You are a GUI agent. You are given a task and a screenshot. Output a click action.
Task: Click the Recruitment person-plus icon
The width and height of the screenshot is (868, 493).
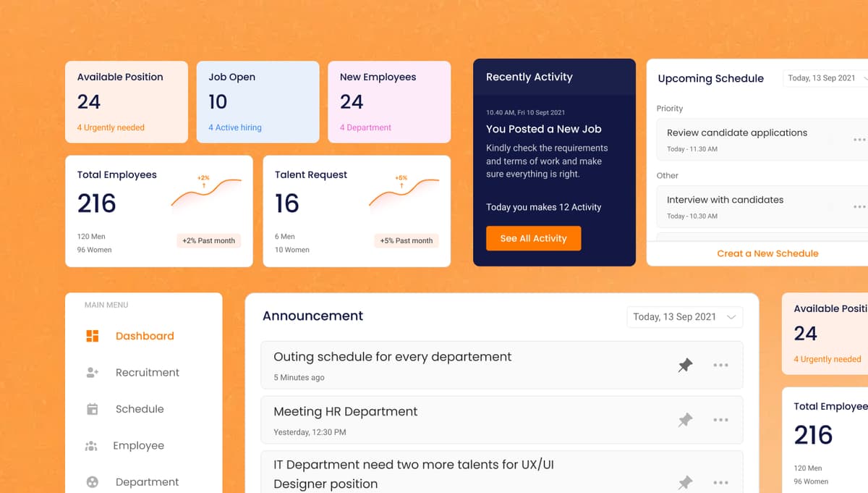(92, 372)
